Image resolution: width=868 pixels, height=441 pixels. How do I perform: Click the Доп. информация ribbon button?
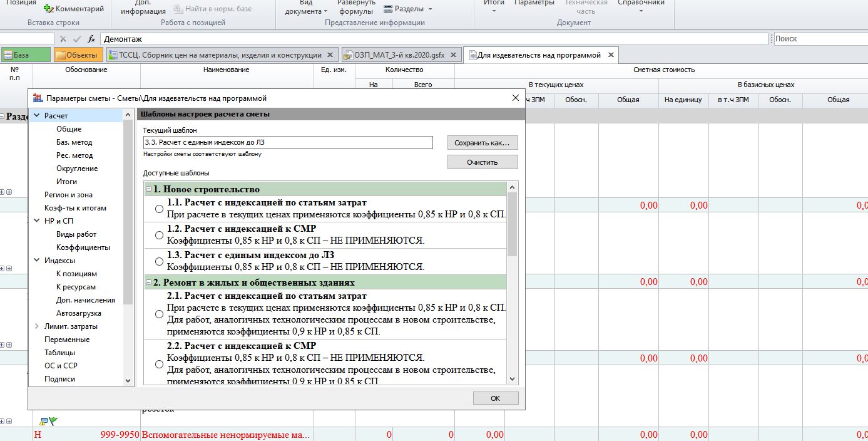click(x=143, y=7)
